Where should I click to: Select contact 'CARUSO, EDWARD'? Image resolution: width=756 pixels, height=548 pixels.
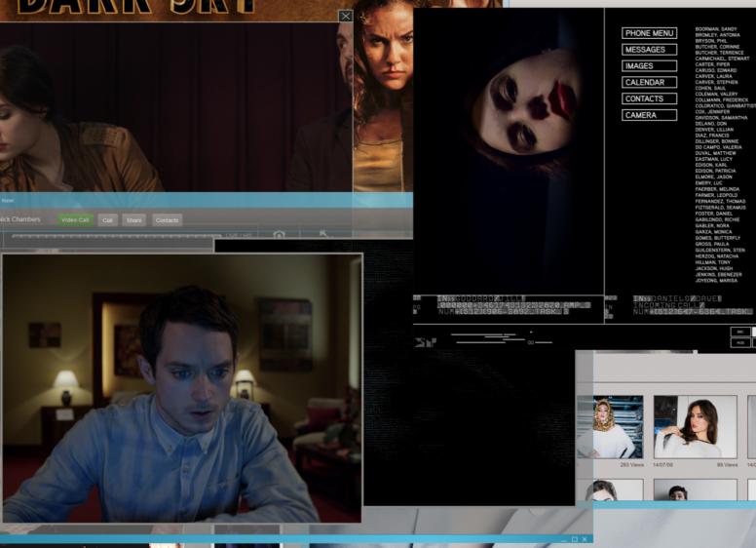coord(716,70)
